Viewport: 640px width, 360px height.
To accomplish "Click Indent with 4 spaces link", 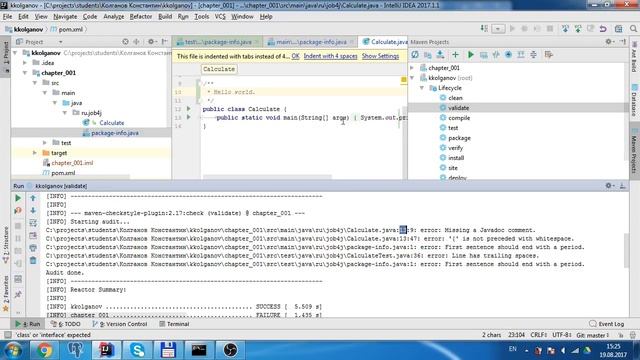I will pyautogui.click(x=330, y=56).
